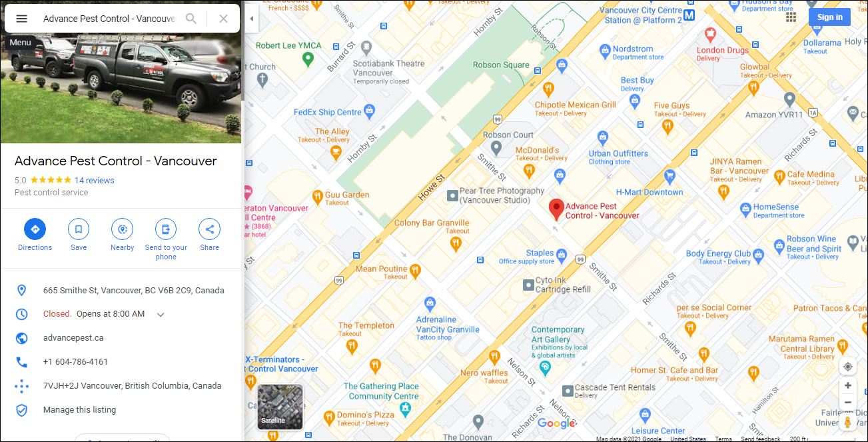Viewport: 868px width, 442px height.
Task: Share this listing via Share icon
Action: [x=209, y=229]
